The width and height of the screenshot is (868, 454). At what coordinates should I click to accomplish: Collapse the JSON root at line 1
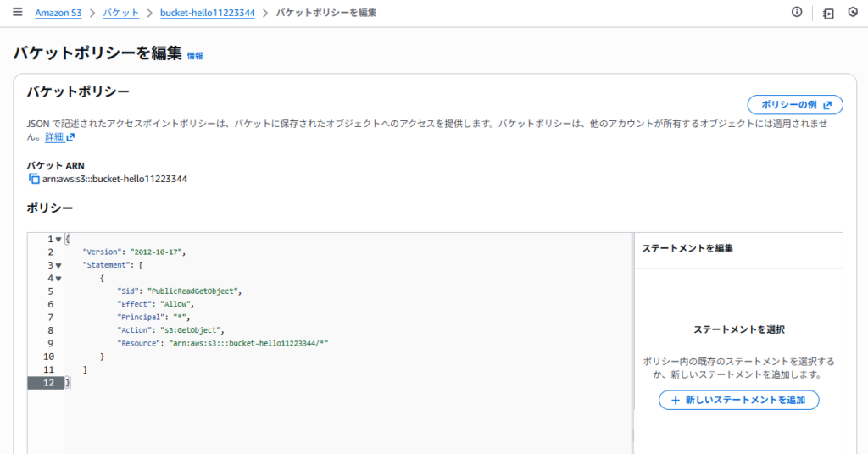(x=58, y=240)
